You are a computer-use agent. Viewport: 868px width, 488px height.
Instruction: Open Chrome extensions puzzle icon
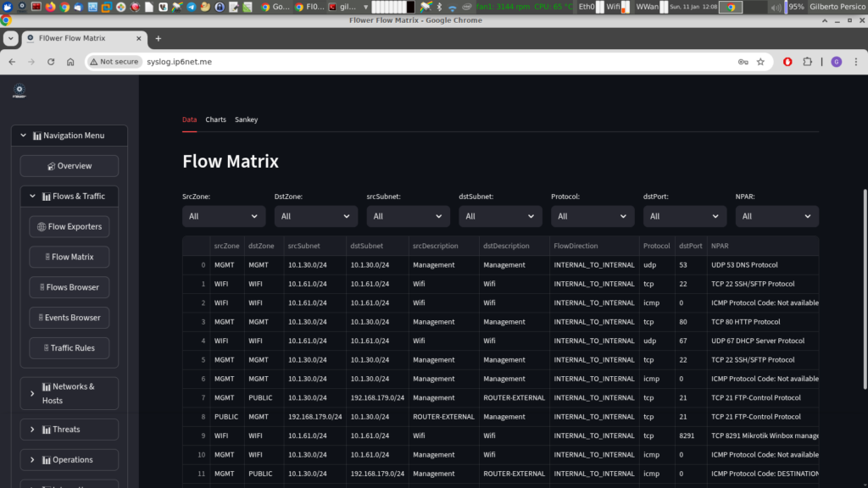coord(807,62)
